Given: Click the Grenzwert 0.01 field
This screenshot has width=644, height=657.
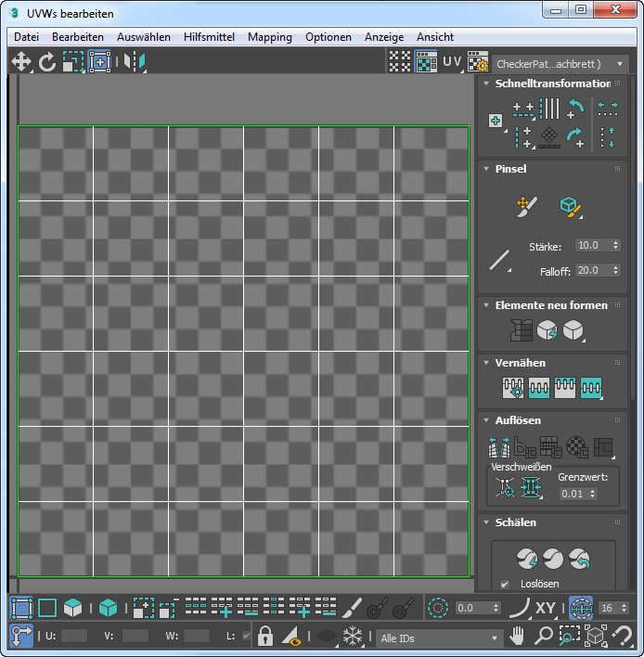Looking at the screenshot, I should [573, 494].
